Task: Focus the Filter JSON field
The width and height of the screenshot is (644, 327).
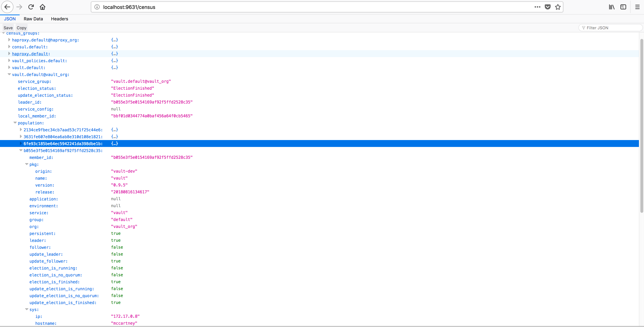Action: 610,28
